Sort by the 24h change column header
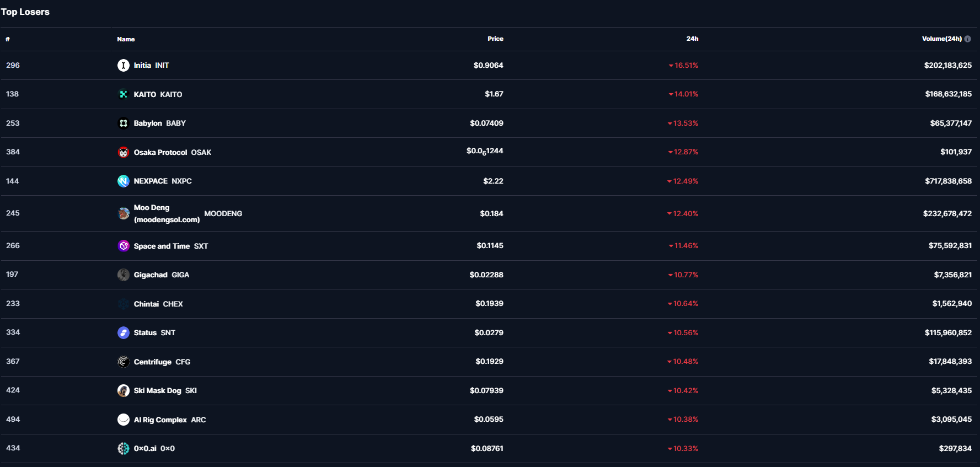Image resolution: width=980 pixels, height=467 pixels. [692, 39]
